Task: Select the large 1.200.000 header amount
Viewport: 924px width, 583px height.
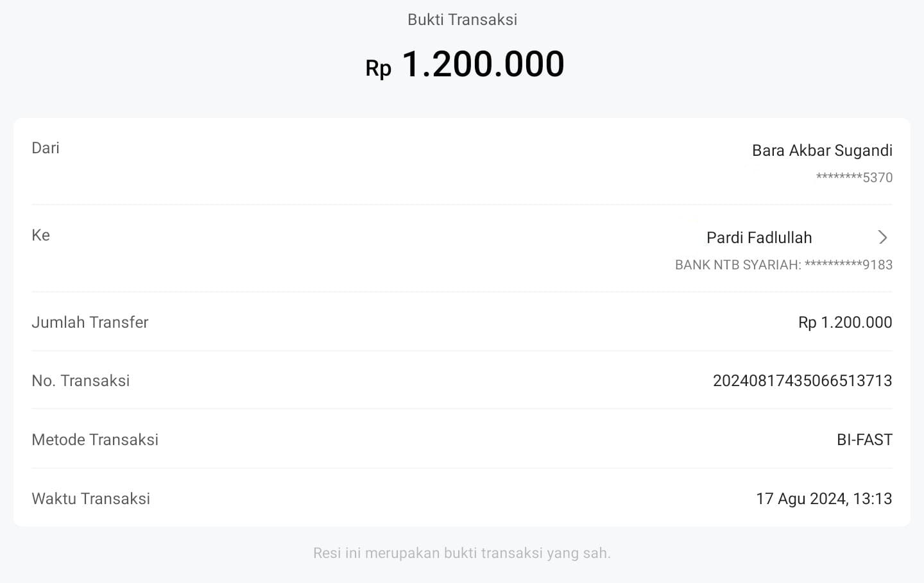Action: click(483, 64)
